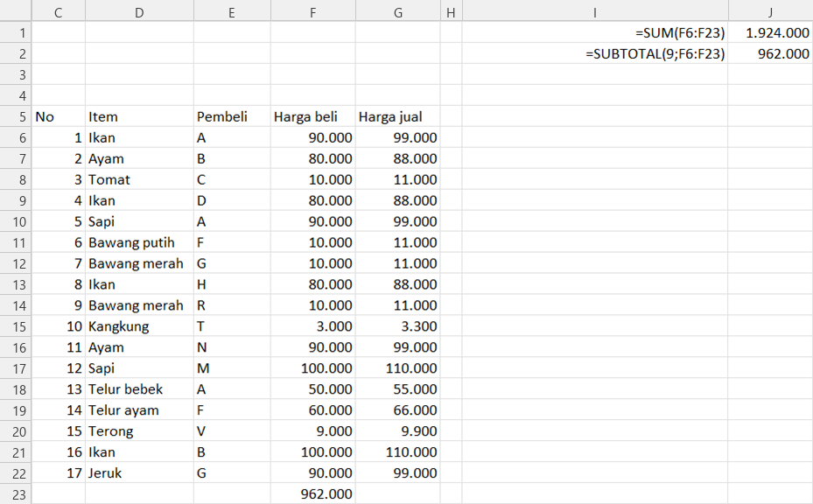Viewport: 813px width, 504px height.
Task: Select row 5 header
Action: point(16,116)
